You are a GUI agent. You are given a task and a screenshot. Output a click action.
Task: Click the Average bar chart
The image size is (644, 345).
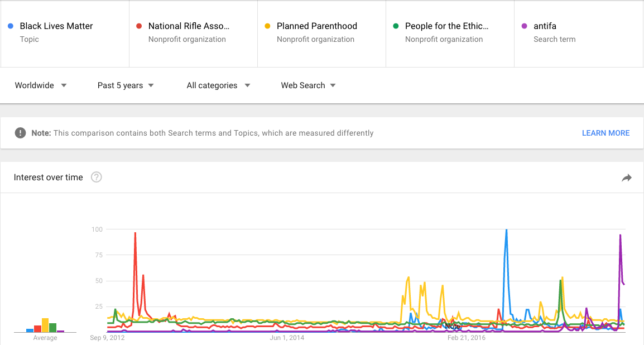pos(45,325)
